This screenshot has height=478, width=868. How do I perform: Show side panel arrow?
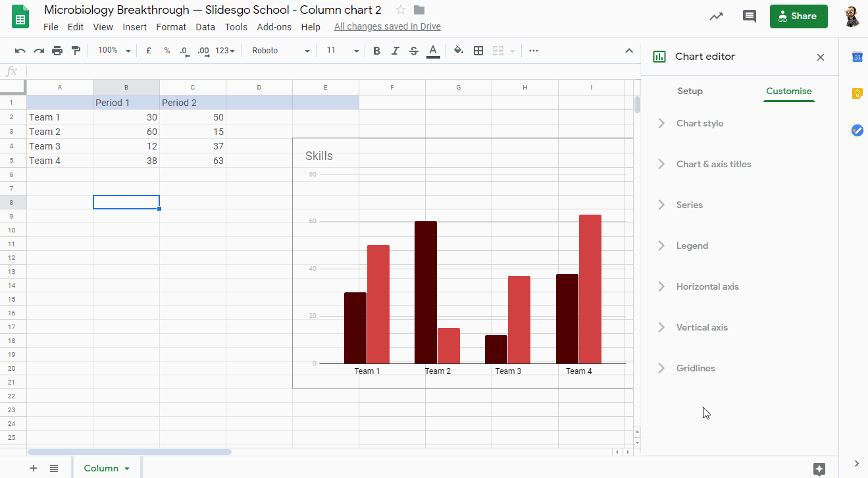[x=857, y=464]
